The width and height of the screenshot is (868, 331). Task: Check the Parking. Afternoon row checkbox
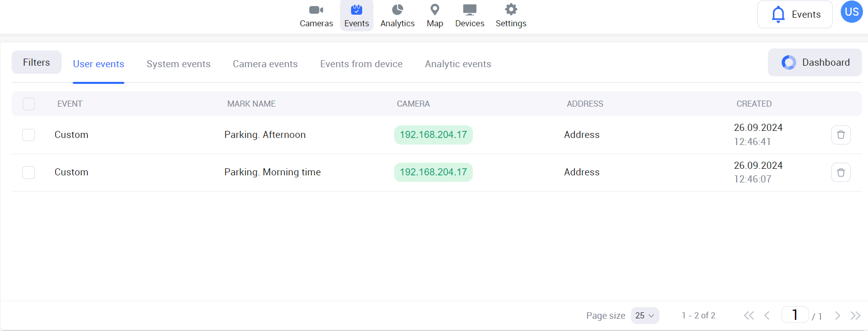point(29,135)
